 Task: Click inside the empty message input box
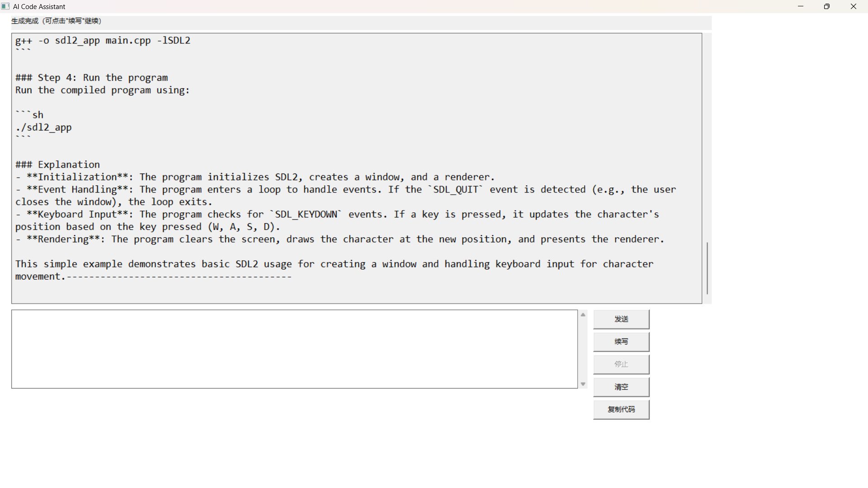click(294, 349)
